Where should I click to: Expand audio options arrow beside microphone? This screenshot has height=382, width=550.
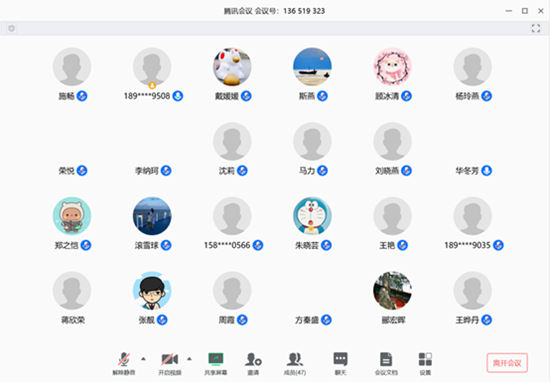(x=143, y=359)
